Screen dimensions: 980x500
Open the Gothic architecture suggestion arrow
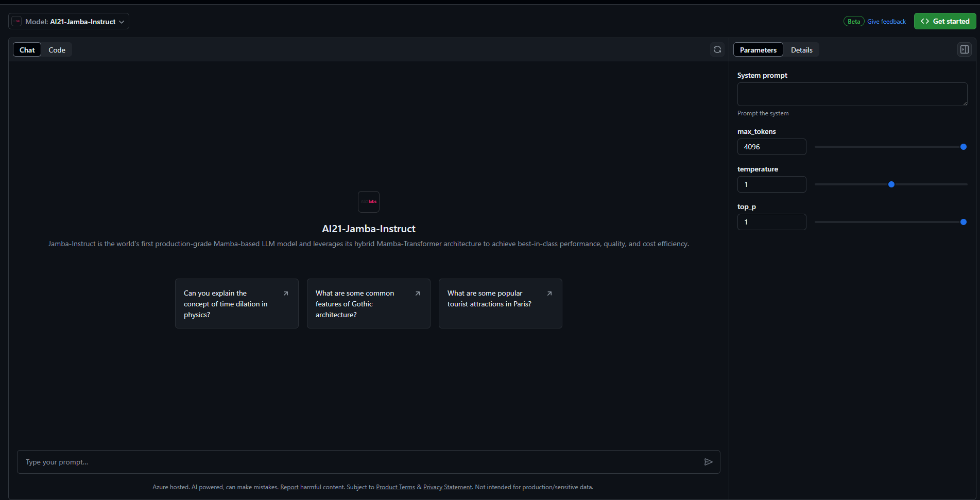pos(418,293)
